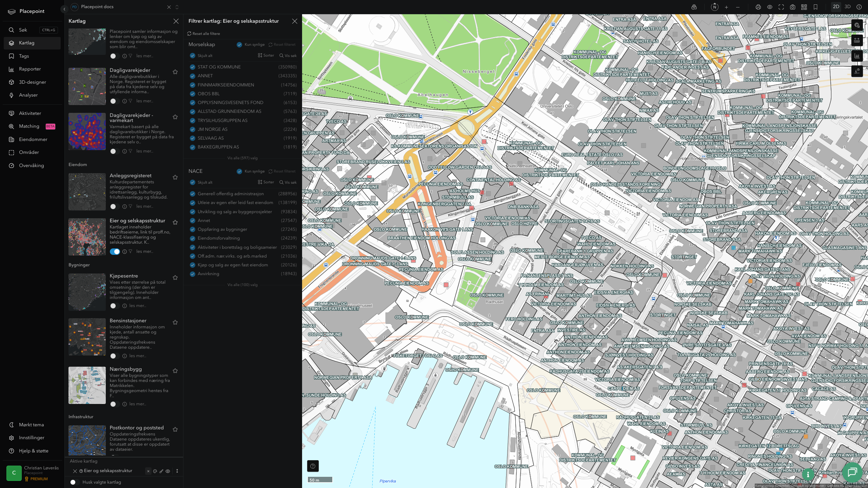Screen dimensions: 868x488
Task: Click the green info circle on map
Action: click(808, 474)
